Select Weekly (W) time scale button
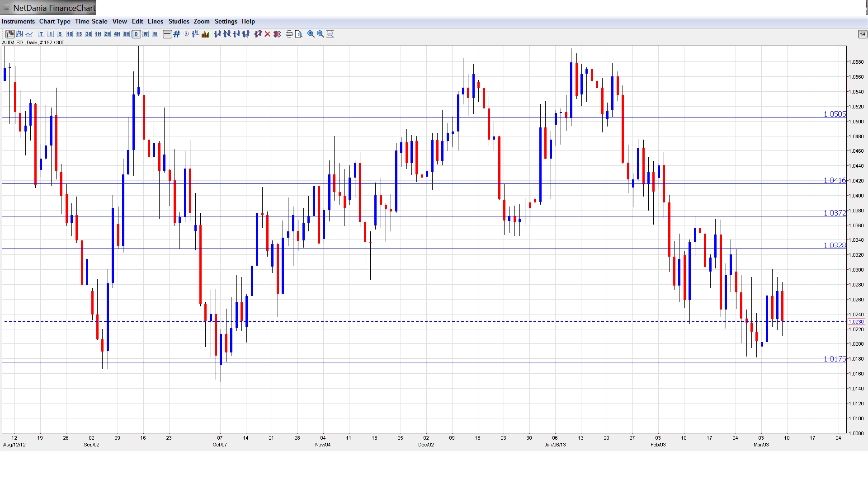The height and width of the screenshot is (488, 868). [146, 34]
